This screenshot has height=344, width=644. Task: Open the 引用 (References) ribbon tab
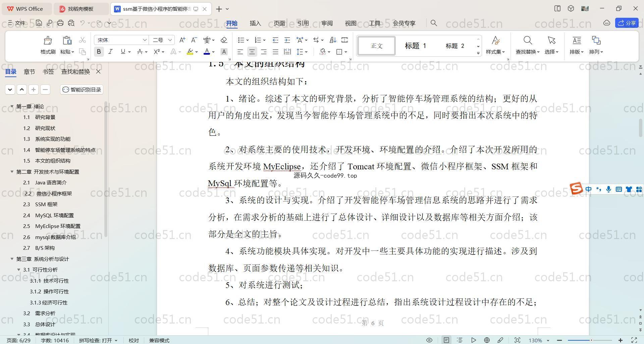point(303,23)
